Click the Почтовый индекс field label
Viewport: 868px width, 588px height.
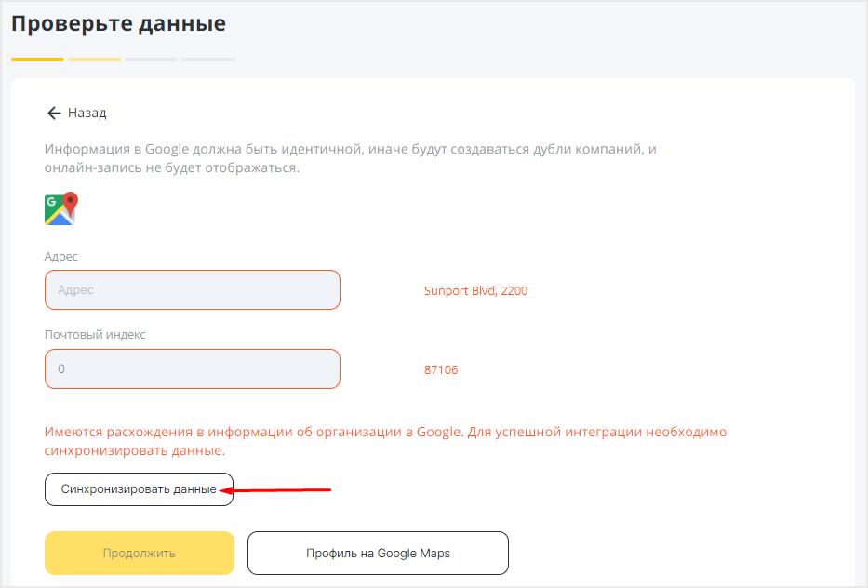[x=95, y=334]
